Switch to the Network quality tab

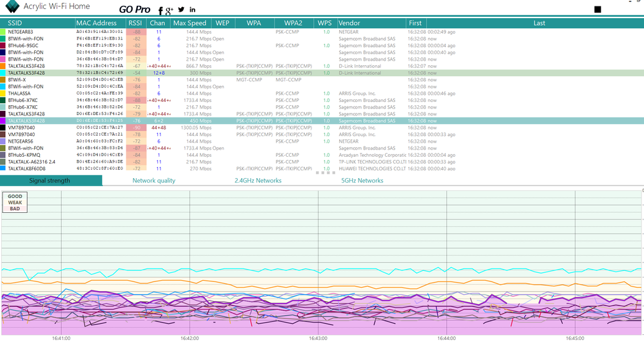(153, 181)
